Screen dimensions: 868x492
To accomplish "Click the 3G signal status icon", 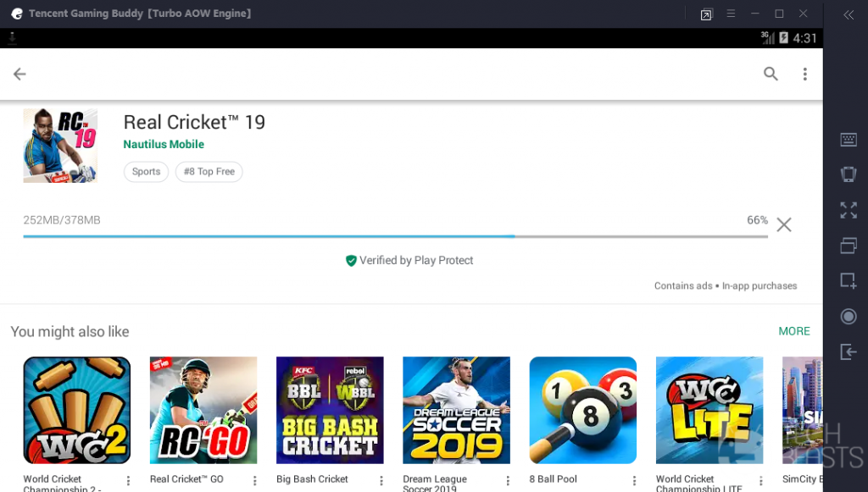I will [767, 37].
